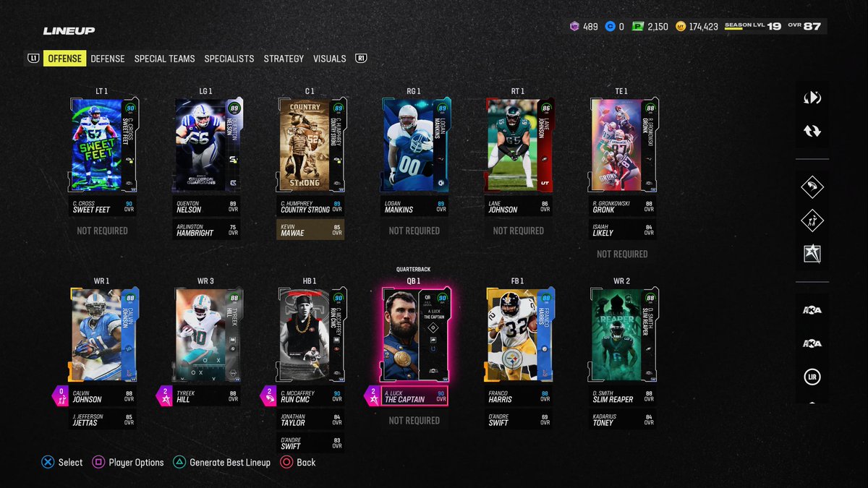Viewport: 868px width, 488px height.
Task: Click the purple trophy currency icon showing 489
Action: (575, 26)
